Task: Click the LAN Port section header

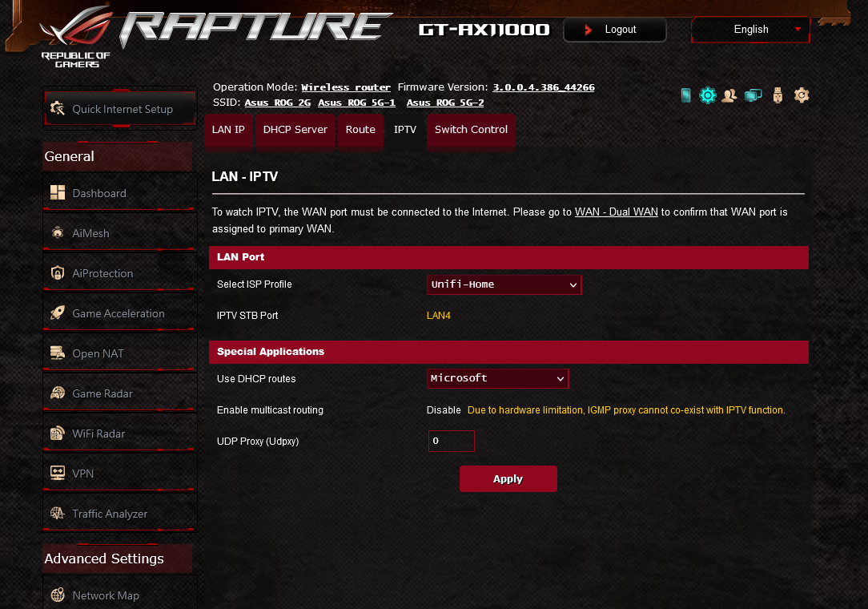Action: pyautogui.click(x=508, y=257)
